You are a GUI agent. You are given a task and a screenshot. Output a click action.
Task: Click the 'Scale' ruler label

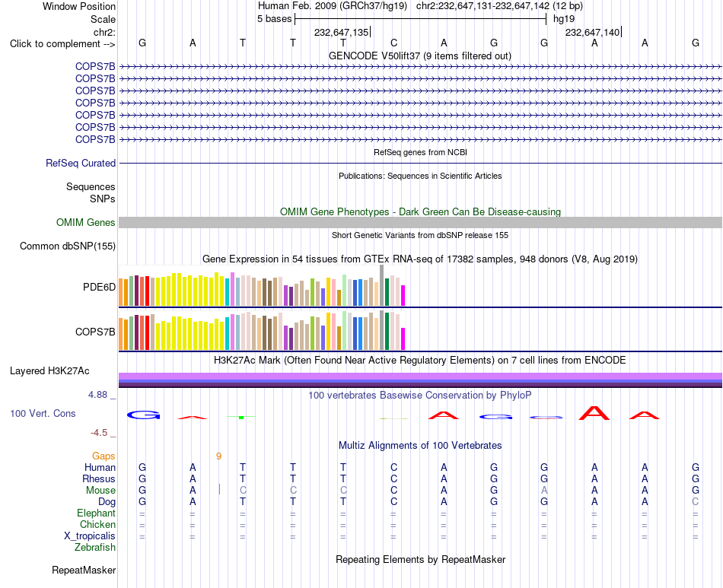coord(103,19)
